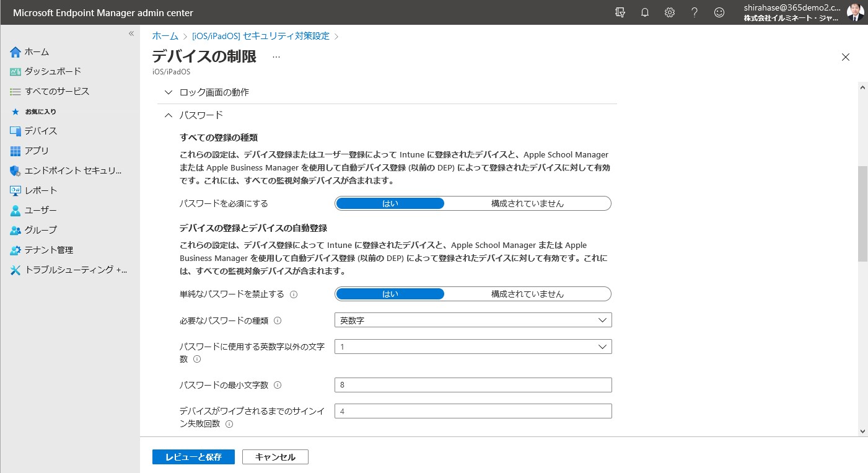Click the テナント管理 gear icon
This screenshot has width=868, height=473.
point(15,250)
